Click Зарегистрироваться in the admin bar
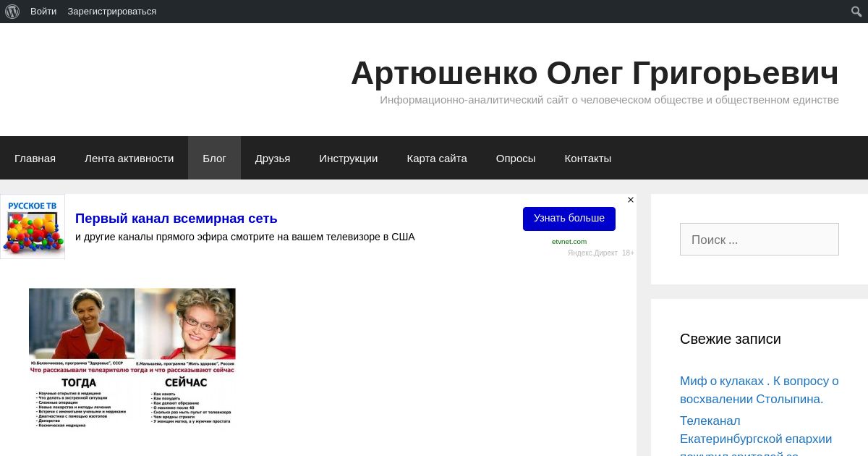Image resolution: width=868 pixels, height=456 pixels. pos(112,12)
